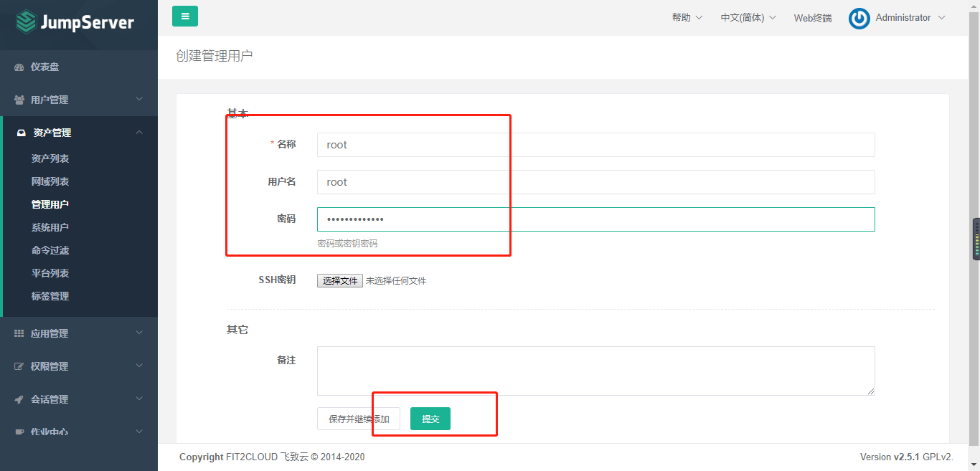Screen dimensions: 980x471
Task: Click the 密码 password field
Action: (x=596, y=219)
